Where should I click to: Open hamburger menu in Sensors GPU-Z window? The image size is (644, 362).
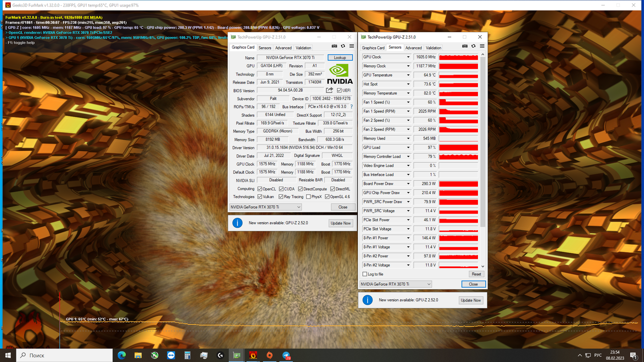click(x=482, y=46)
